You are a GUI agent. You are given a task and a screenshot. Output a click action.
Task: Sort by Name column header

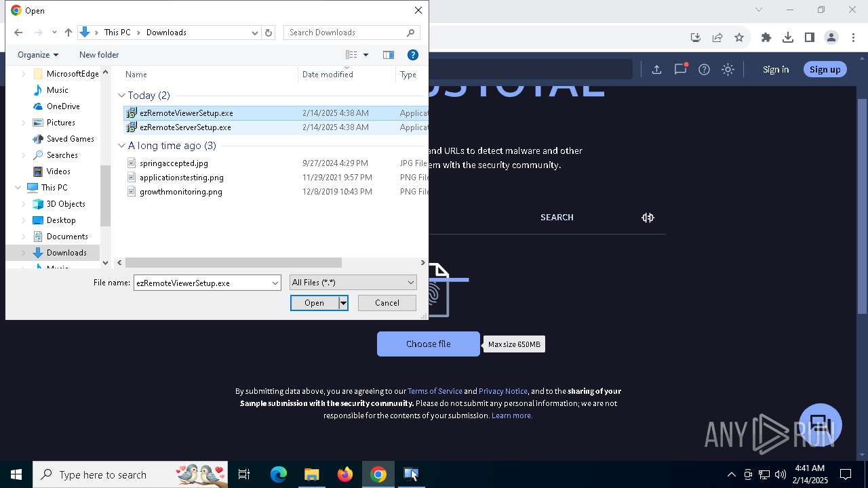click(136, 75)
